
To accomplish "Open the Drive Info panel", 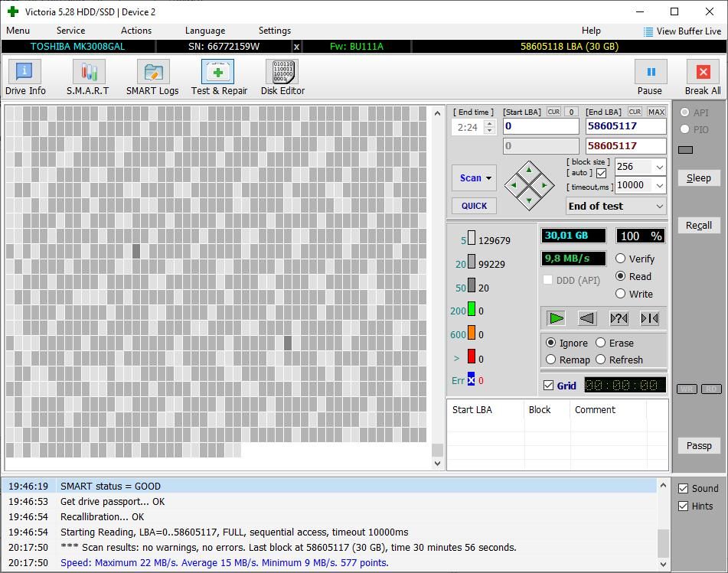I will (x=25, y=77).
